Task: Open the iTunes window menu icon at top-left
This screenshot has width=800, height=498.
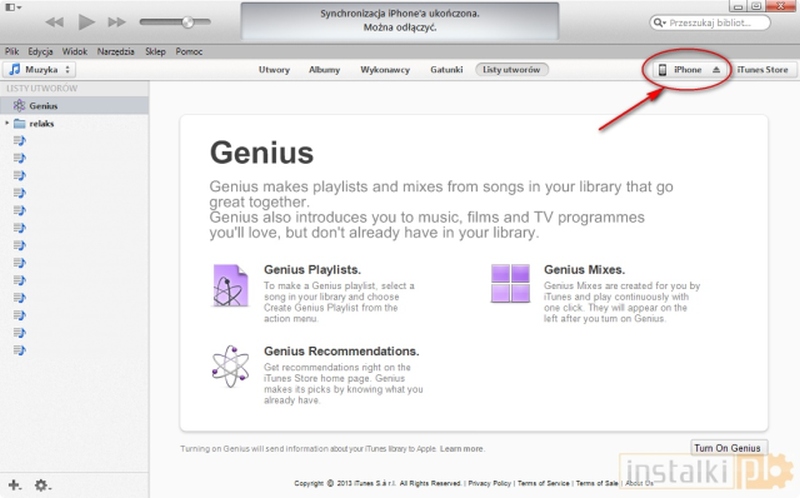Action: click(13, 7)
